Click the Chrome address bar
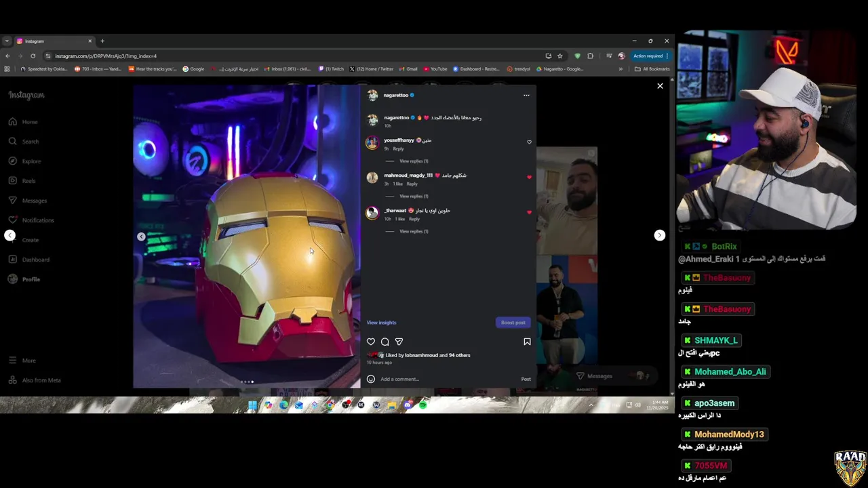 pos(298,56)
